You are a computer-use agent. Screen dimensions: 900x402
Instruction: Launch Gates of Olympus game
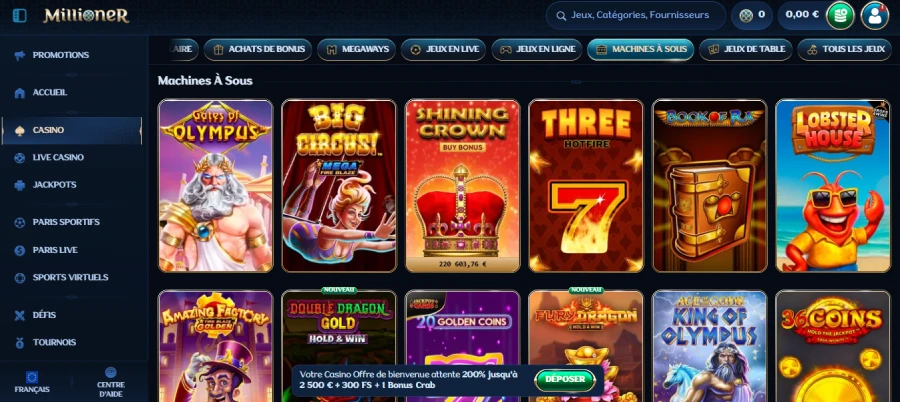point(215,185)
